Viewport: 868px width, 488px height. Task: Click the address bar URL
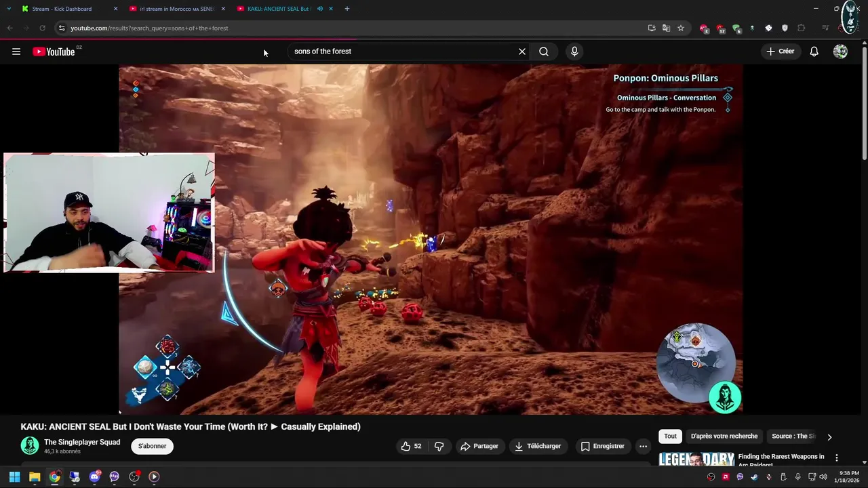point(149,28)
